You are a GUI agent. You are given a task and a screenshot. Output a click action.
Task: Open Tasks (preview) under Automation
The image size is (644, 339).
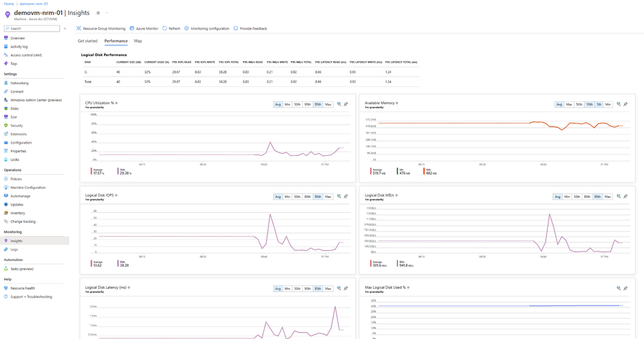(22, 269)
